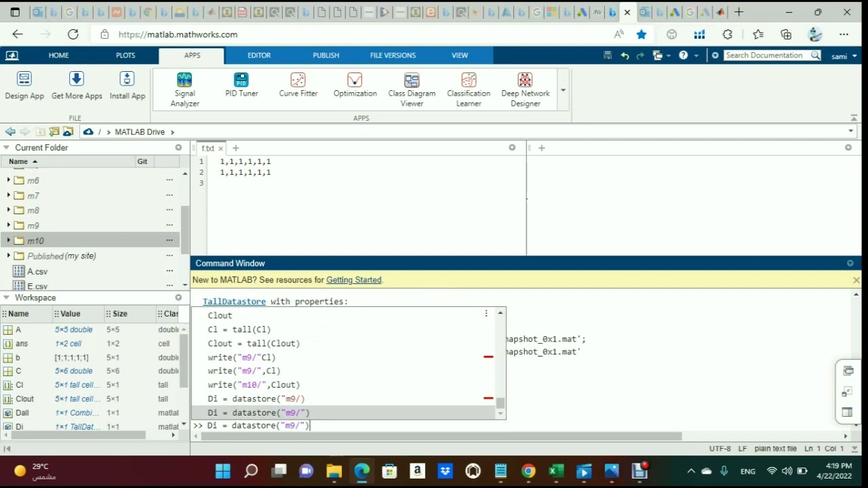Click MATLAB Drive in the path bar
The image size is (868, 488).
[x=140, y=131]
